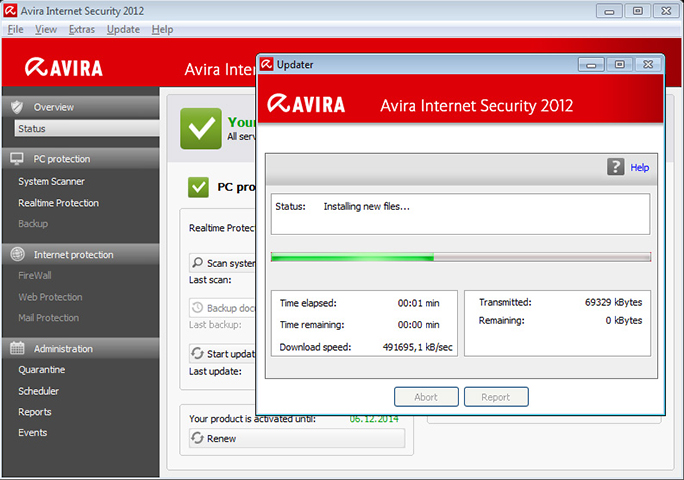Click the large green status checkmark
Viewport: 684px width, 480px height.
click(x=200, y=127)
